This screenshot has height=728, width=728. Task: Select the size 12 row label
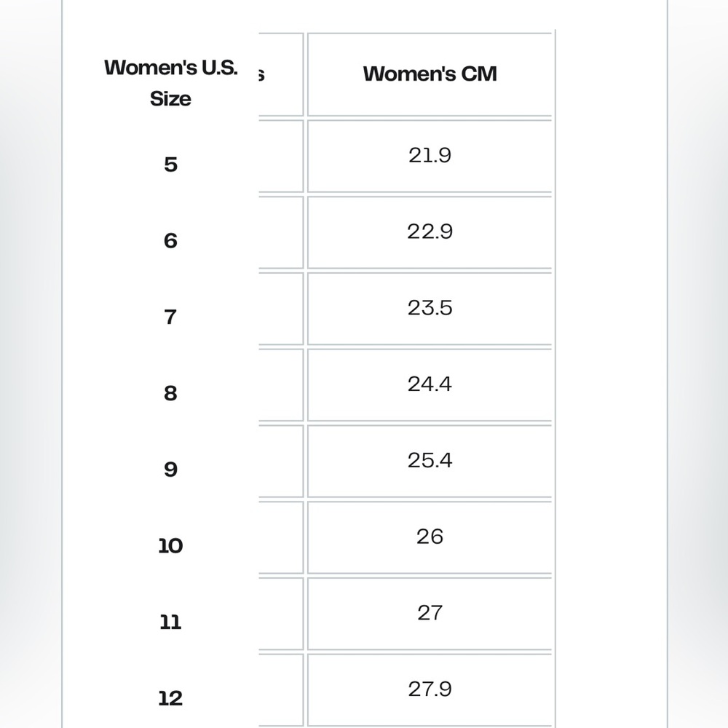(x=170, y=698)
